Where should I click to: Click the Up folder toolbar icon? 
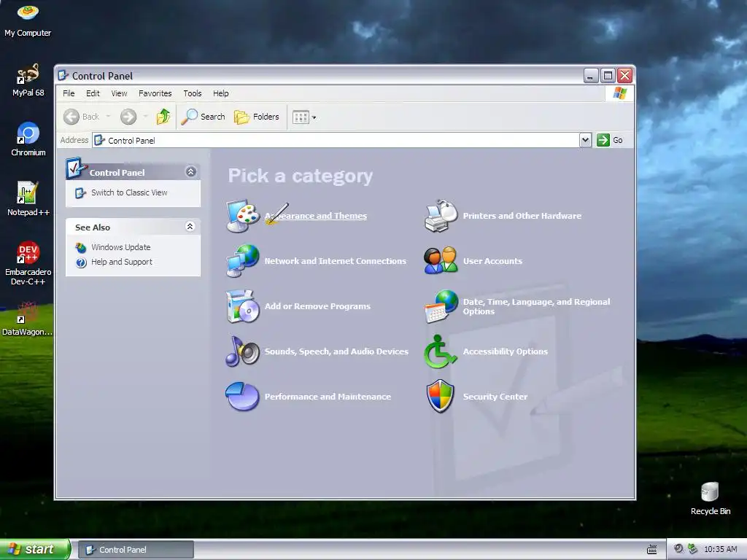(x=163, y=117)
